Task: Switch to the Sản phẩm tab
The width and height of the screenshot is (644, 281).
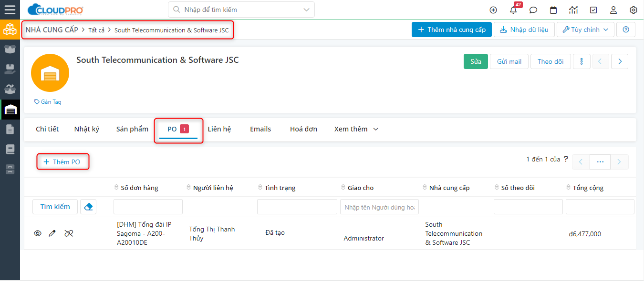Action: pyautogui.click(x=132, y=129)
